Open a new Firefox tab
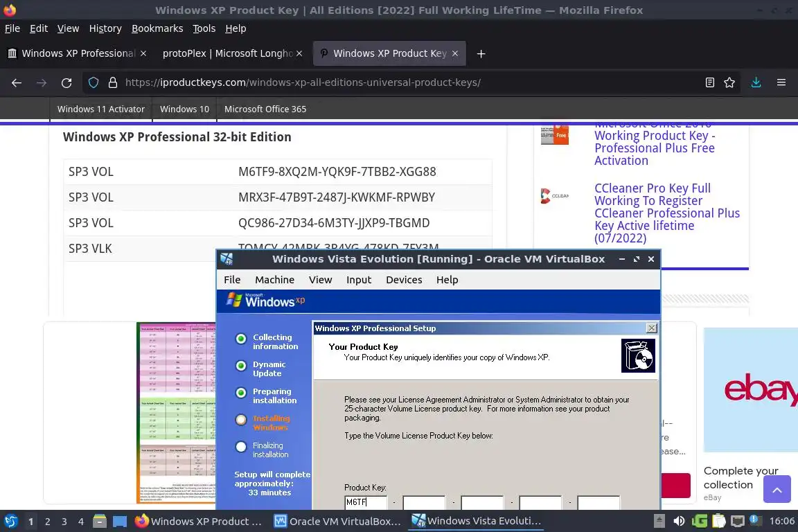Screen dimensions: 798x532 tap(481, 53)
